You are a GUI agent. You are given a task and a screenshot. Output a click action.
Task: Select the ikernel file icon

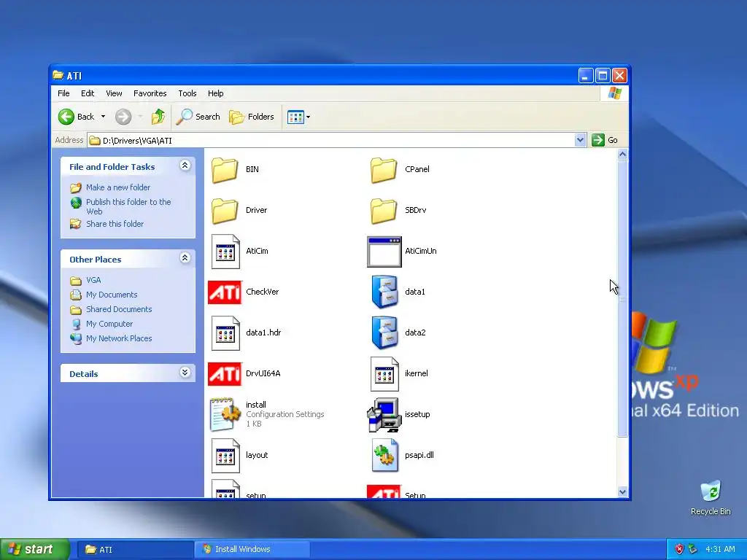[384, 374]
